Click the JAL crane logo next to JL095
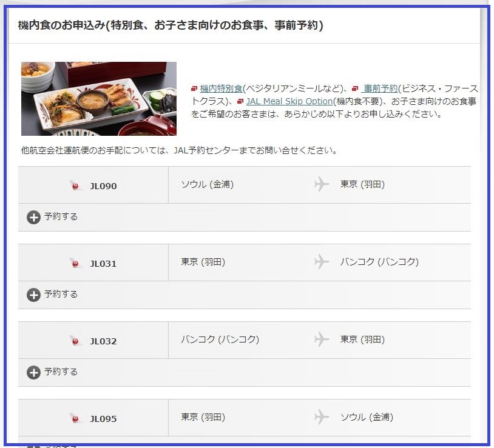This screenshot has height=448, width=494. (75, 419)
